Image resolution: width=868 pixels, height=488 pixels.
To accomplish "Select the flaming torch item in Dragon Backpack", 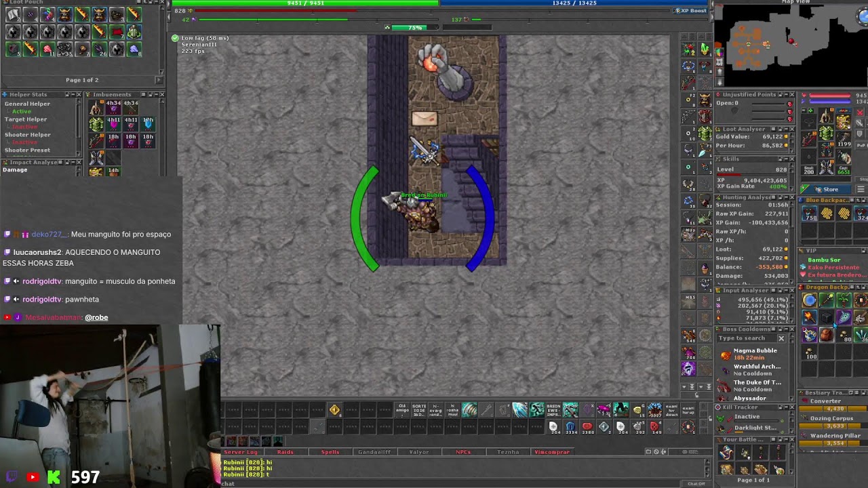I will [810, 317].
